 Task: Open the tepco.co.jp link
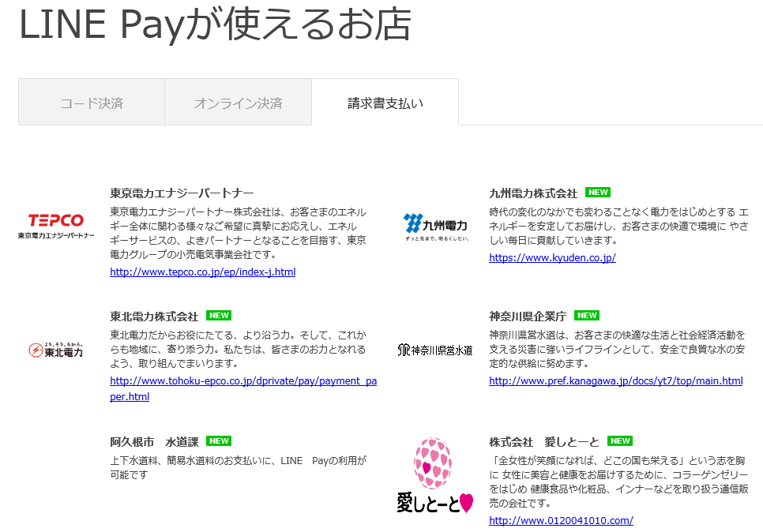pos(202,272)
